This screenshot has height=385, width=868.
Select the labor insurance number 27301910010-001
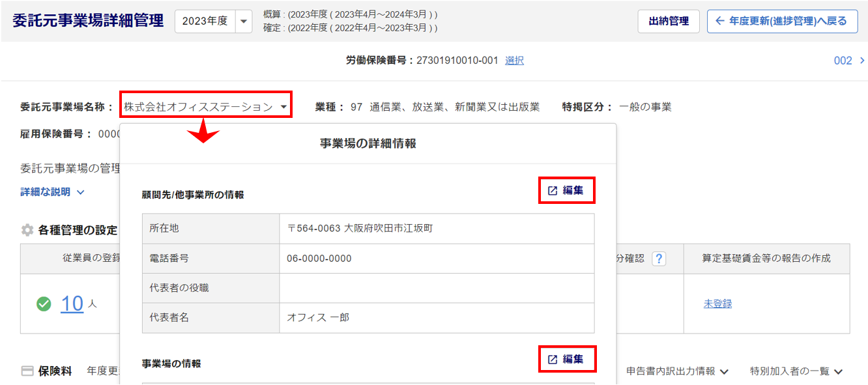(457, 60)
